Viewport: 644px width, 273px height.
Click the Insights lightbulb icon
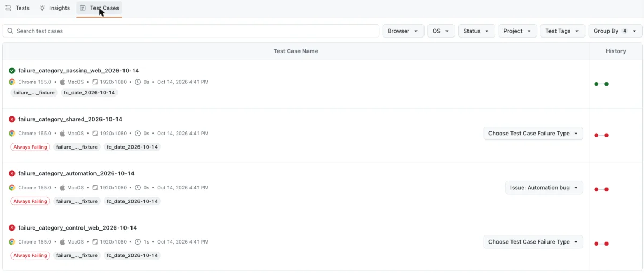click(x=42, y=8)
